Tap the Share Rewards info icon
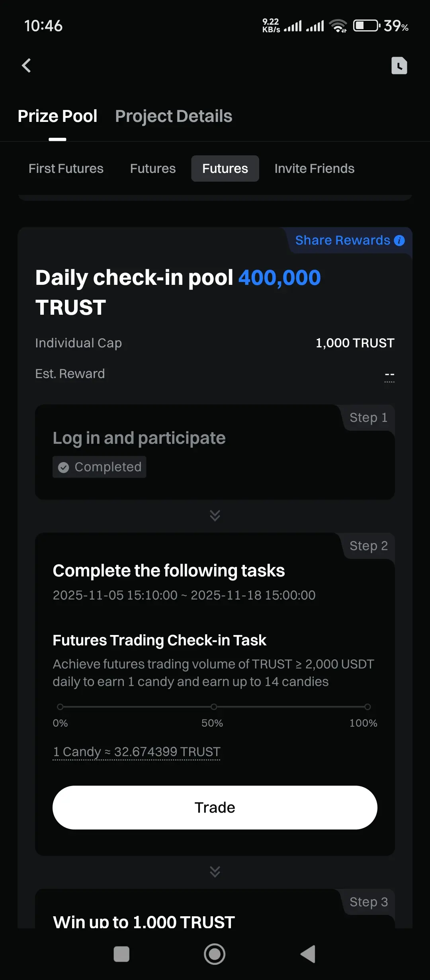This screenshot has height=980, width=430. (399, 241)
